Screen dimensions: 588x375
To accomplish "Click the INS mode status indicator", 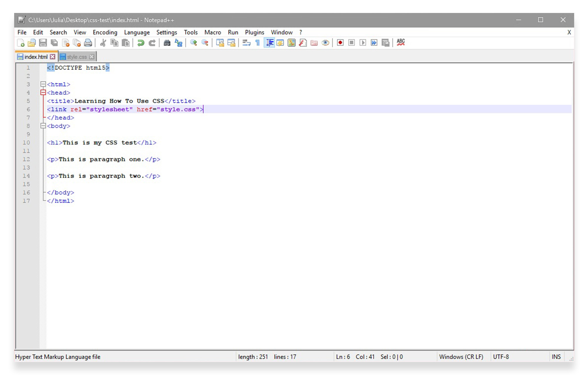I will click(556, 357).
